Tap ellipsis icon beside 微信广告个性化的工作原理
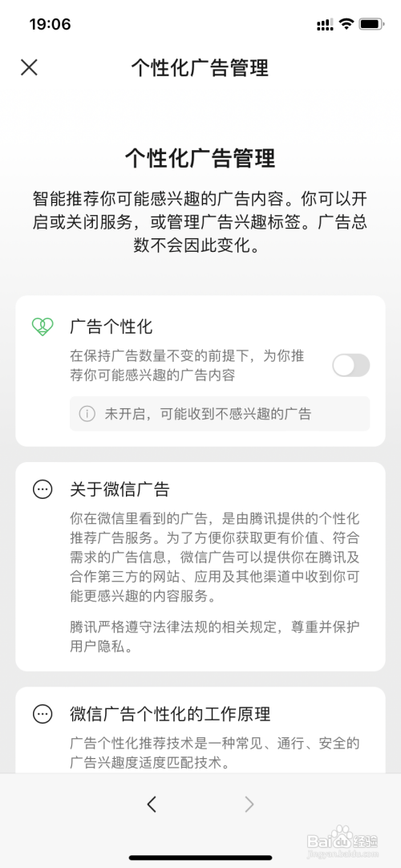This screenshot has height=868, width=401. 43,714
